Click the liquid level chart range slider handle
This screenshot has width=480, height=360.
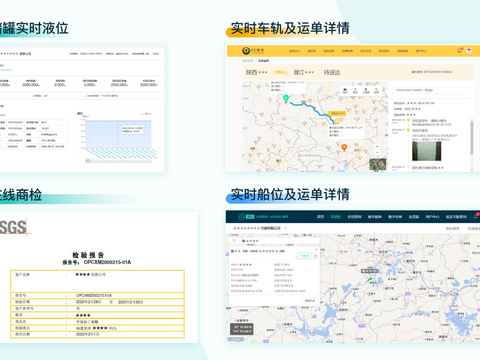point(88,161)
